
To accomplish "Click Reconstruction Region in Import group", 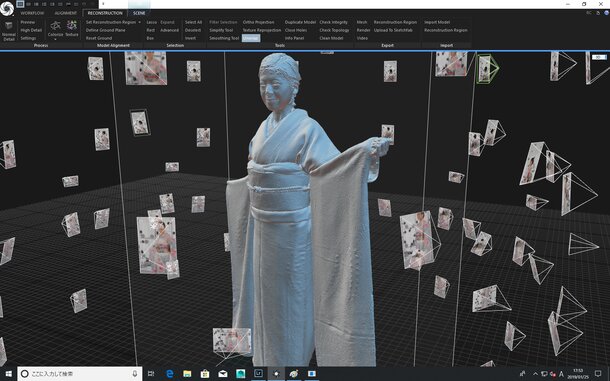I will click(446, 30).
